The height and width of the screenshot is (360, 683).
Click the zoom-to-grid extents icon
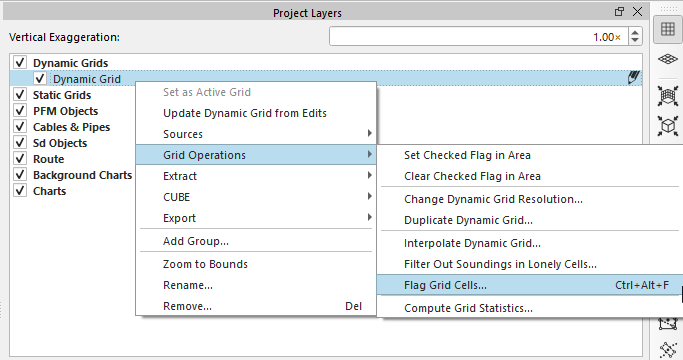pos(667,95)
